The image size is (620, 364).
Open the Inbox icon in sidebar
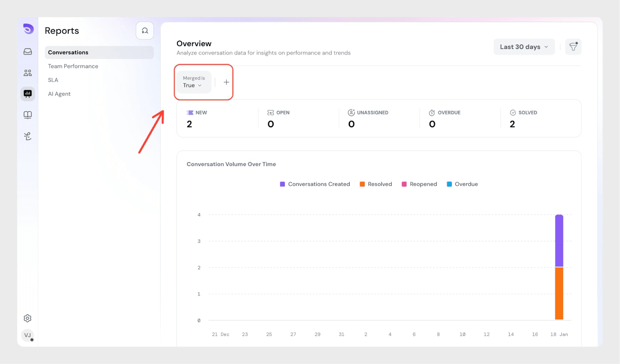coord(28,52)
